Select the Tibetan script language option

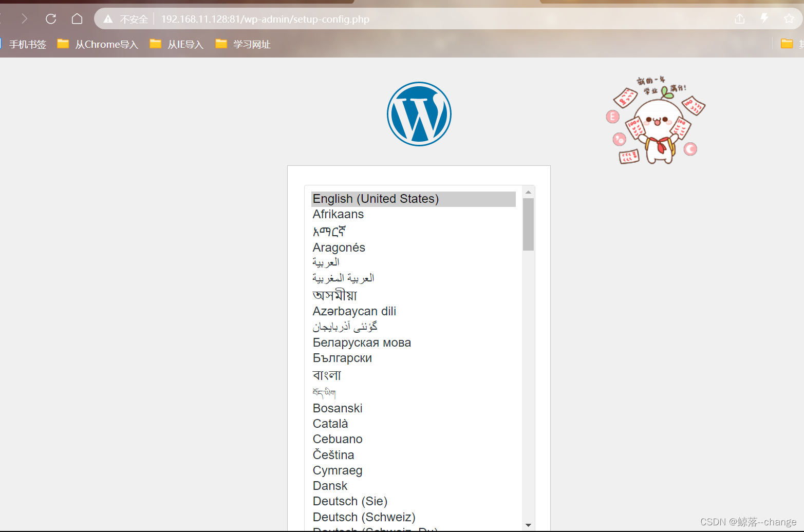click(x=414, y=393)
